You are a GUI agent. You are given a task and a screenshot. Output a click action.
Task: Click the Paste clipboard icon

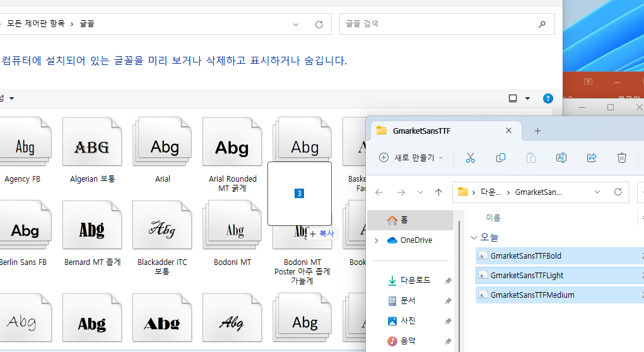(x=531, y=158)
